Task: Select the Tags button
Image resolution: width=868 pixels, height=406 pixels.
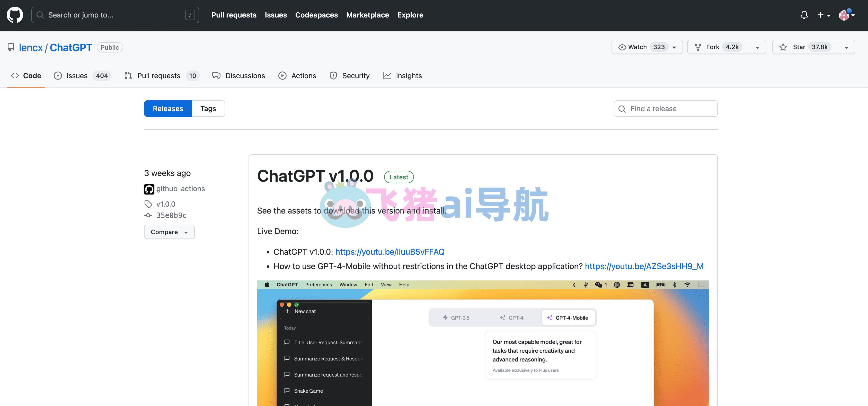Action: tap(208, 109)
